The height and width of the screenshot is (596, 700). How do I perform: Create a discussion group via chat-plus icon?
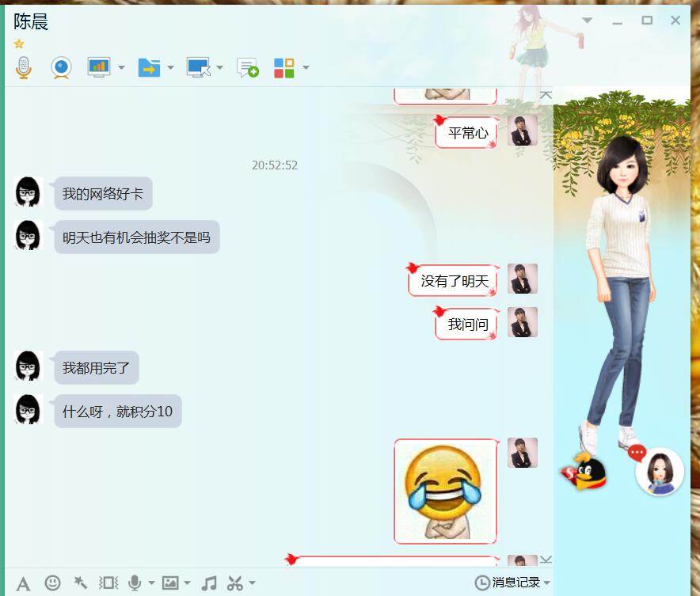click(248, 67)
